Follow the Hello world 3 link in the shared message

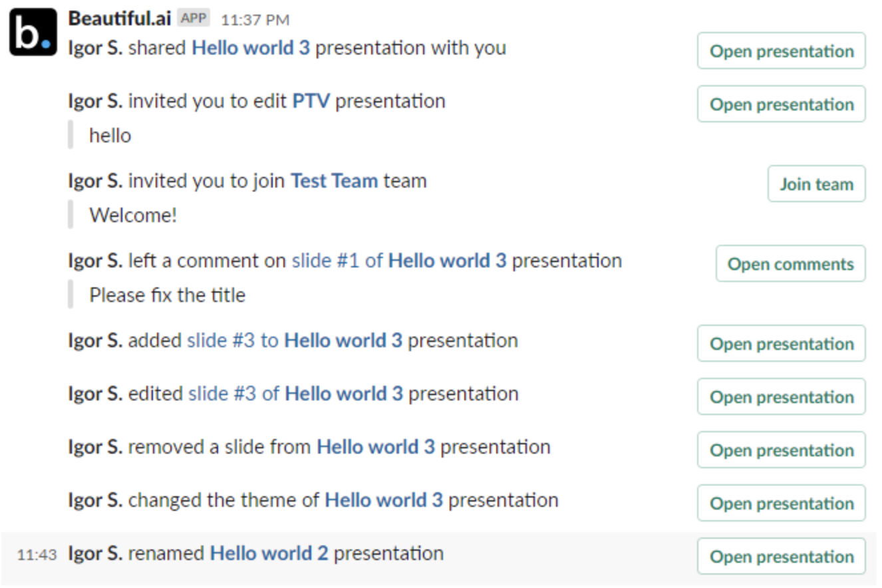pos(251,48)
